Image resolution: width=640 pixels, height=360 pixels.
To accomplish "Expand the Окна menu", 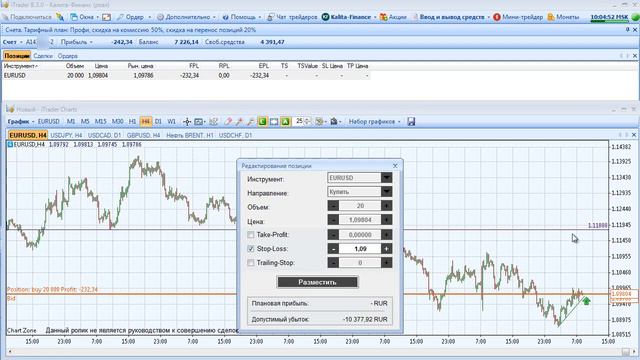I will tap(85, 17).
